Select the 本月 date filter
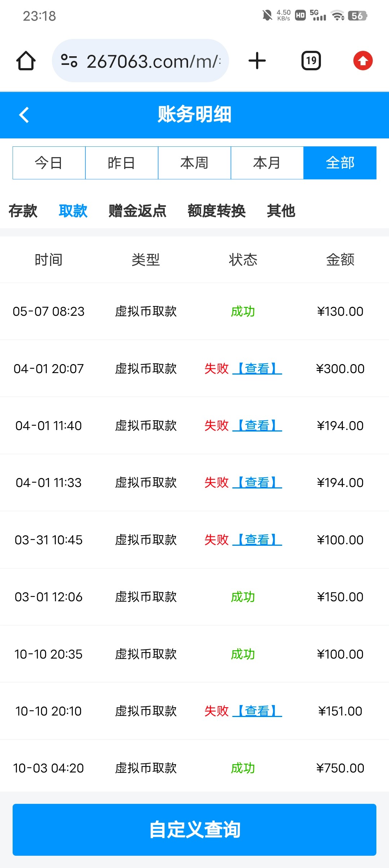The image size is (389, 868). (267, 163)
